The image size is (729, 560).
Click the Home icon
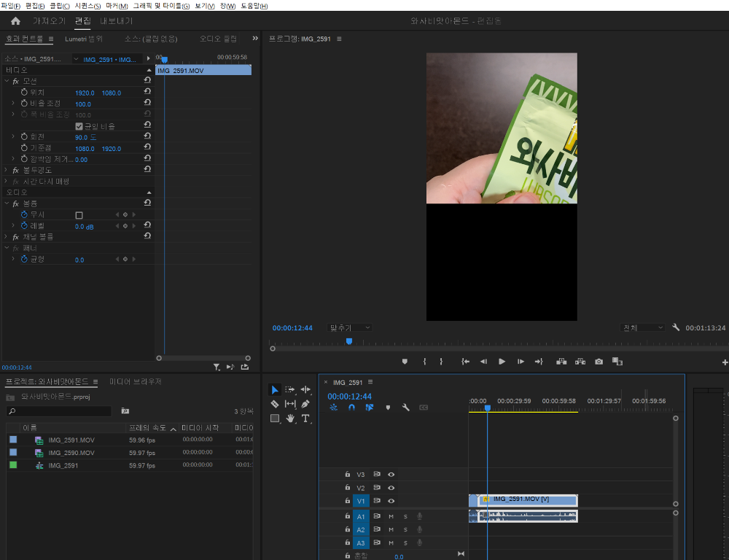click(15, 21)
